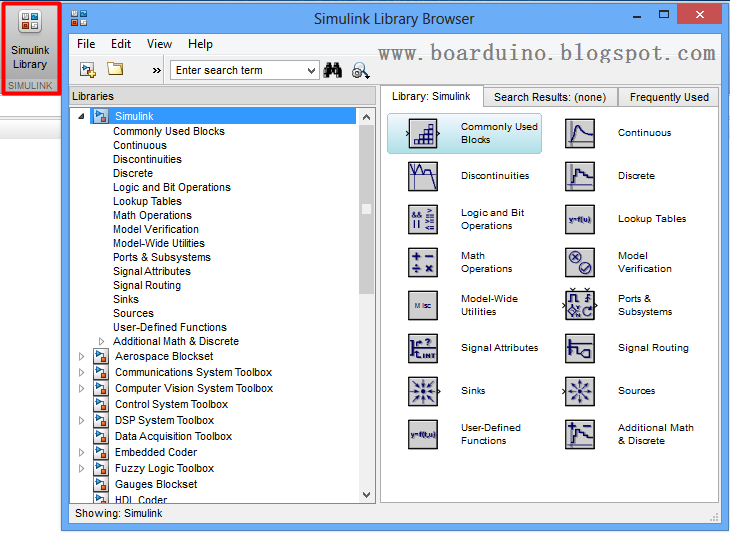This screenshot has width=730, height=533.
Task: Select Model Verification in the tree
Action: pyautogui.click(x=155, y=229)
